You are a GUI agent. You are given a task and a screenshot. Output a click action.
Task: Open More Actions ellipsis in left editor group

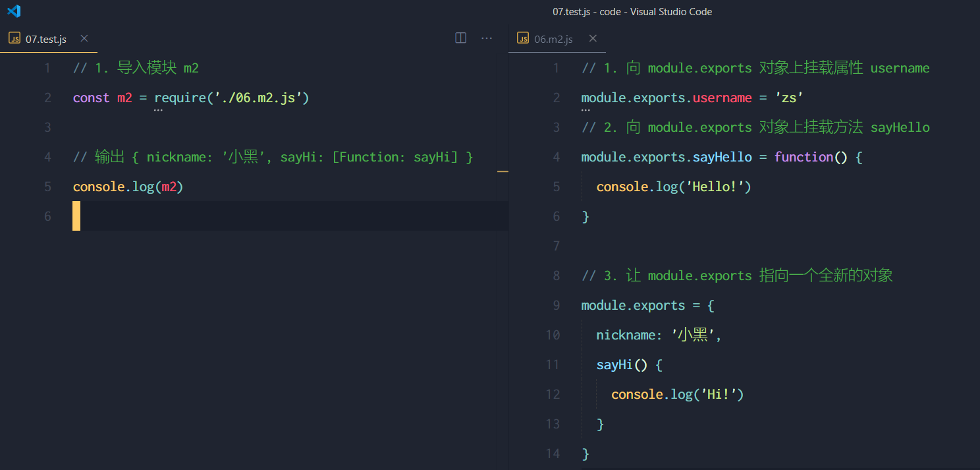[487, 38]
